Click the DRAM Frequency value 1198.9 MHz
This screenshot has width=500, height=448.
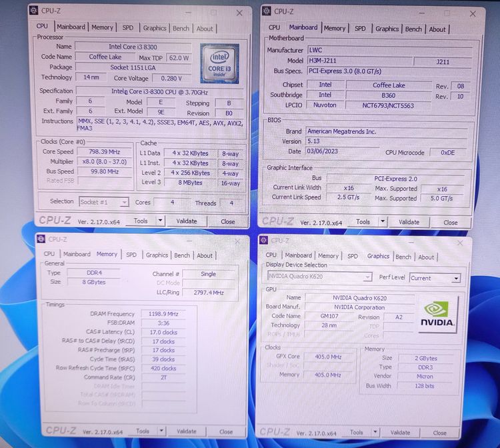[163, 314]
